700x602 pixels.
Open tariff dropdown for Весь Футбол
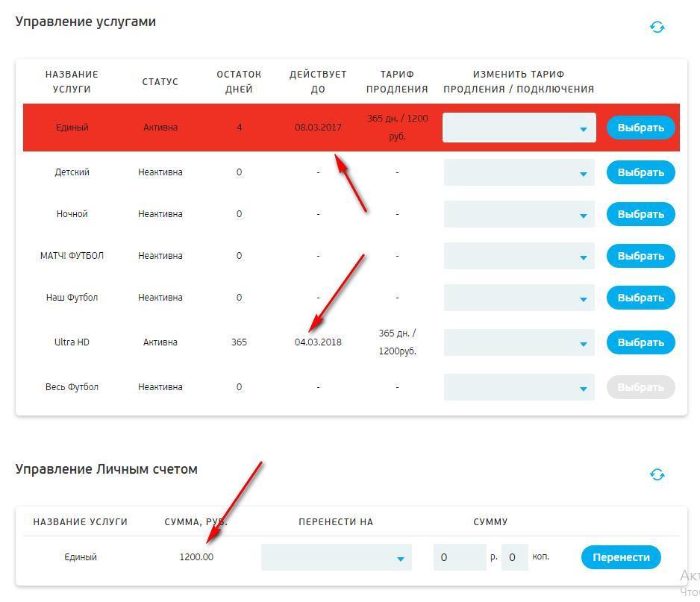coord(519,387)
